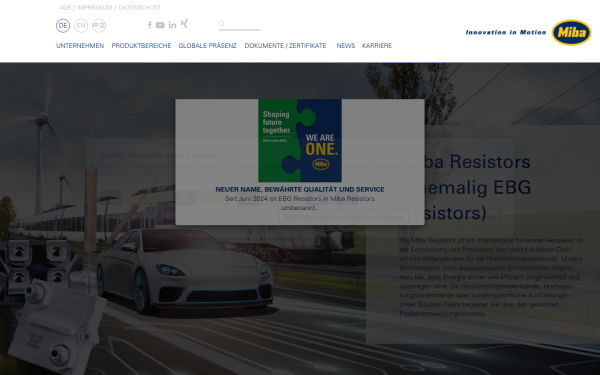Screen dimensions: 600x375
Task: Open the PRODUKTBEREICHE menu
Action: click(141, 46)
